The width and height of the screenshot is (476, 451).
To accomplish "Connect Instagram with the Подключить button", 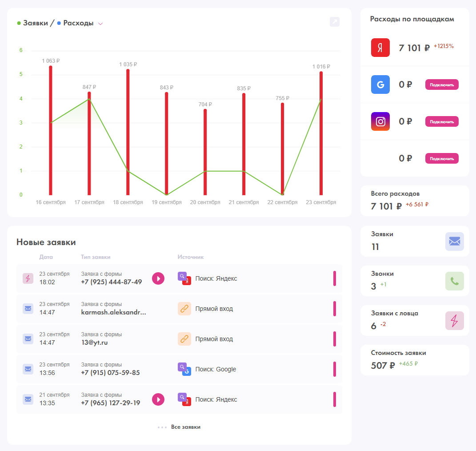I will 442,122.
